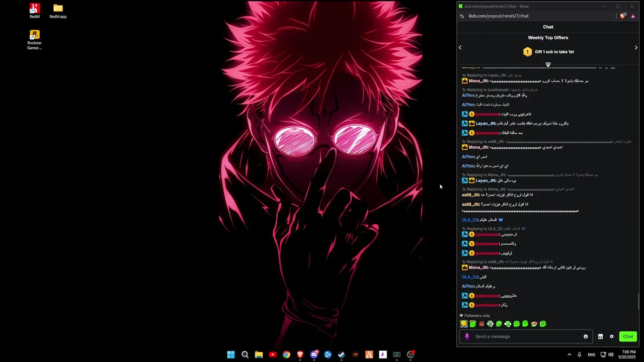Click the chat vertical scrollbar thumb
644x362 pixels.
(639, 301)
